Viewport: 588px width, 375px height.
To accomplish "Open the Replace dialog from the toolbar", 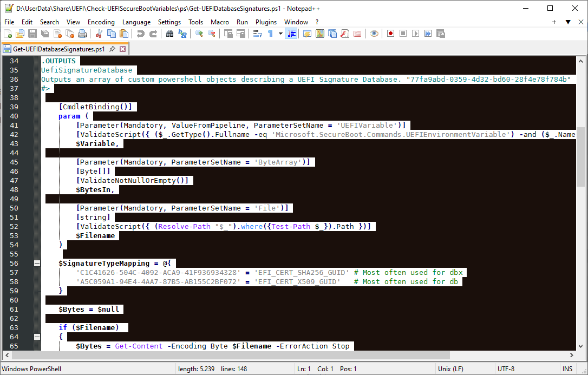I will click(181, 33).
